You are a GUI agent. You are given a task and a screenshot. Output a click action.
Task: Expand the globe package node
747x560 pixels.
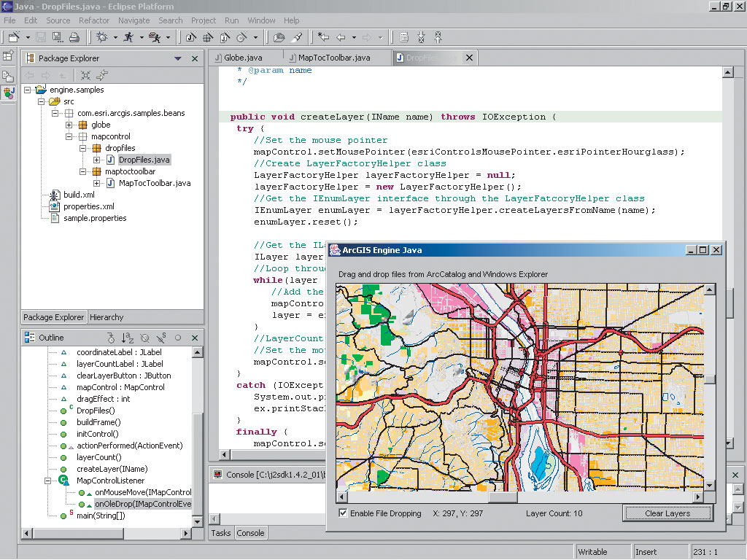(69, 125)
